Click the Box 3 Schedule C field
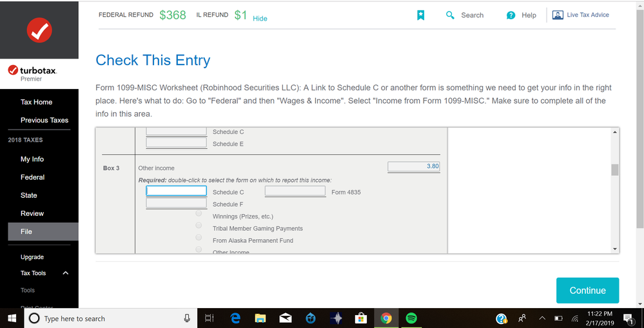Viewport: 644px width, 328px height. (x=176, y=191)
